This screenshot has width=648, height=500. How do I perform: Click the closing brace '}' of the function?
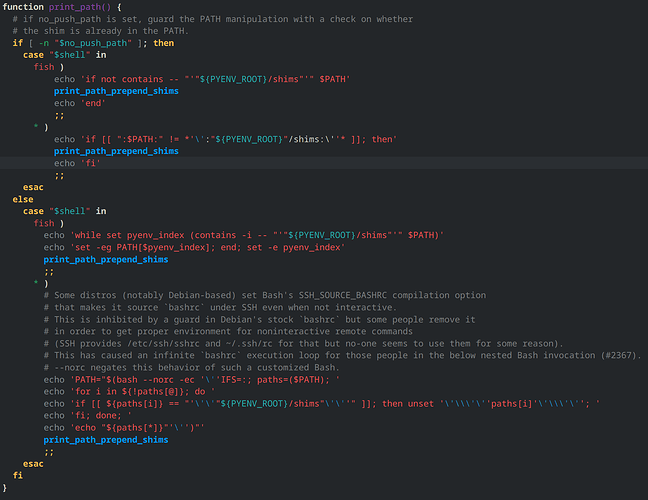[x=5, y=488]
